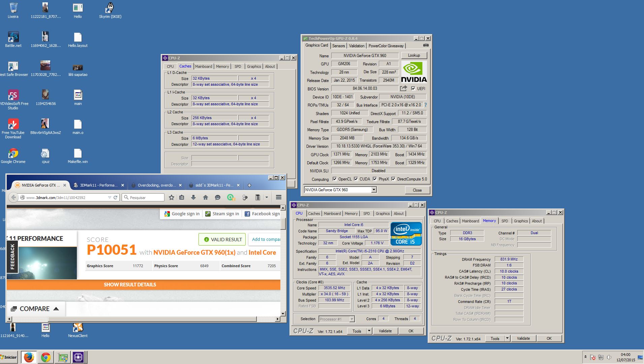Toggle the UEFI checkbox in GPU-Z
This screenshot has height=364, width=644.
tap(413, 88)
